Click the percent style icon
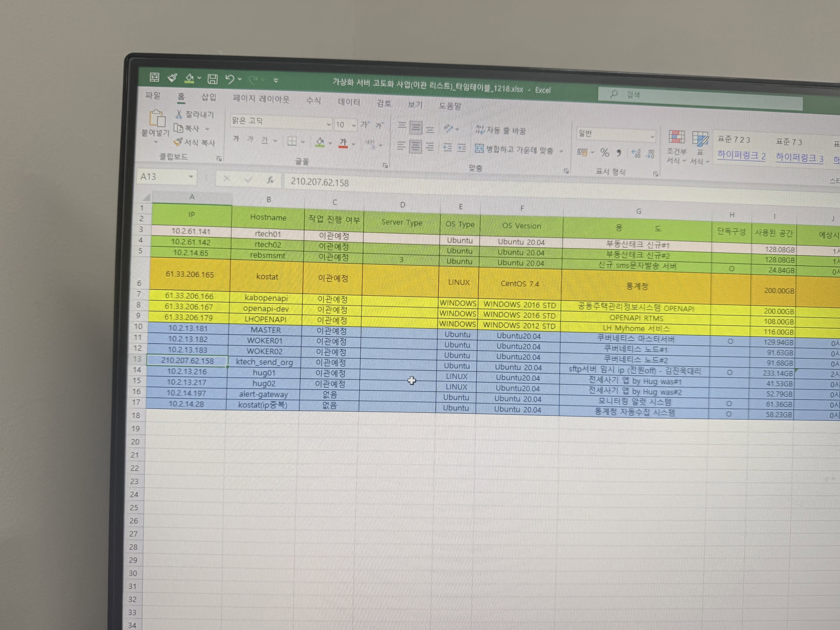This screenshot has height=630, width=840. point(605,153)
